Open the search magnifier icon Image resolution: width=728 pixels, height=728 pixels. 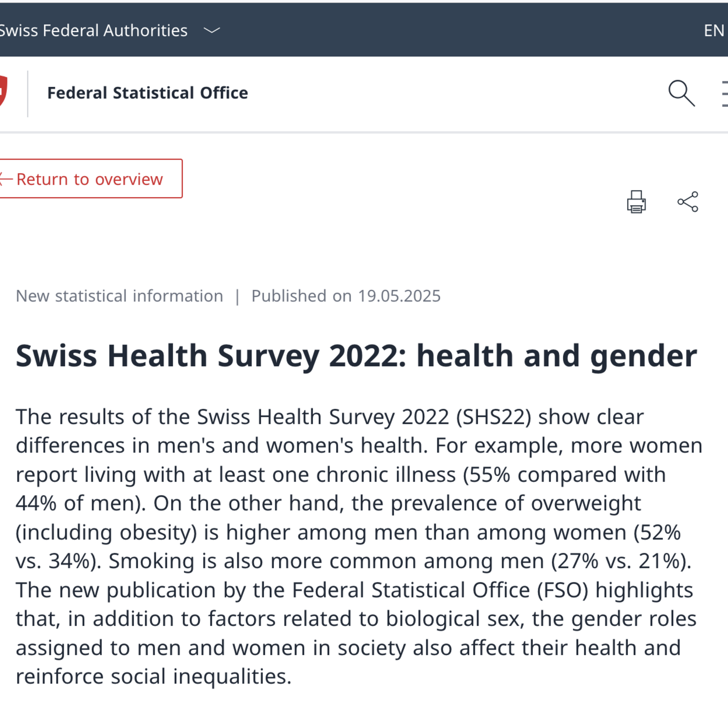pos(681,93)
